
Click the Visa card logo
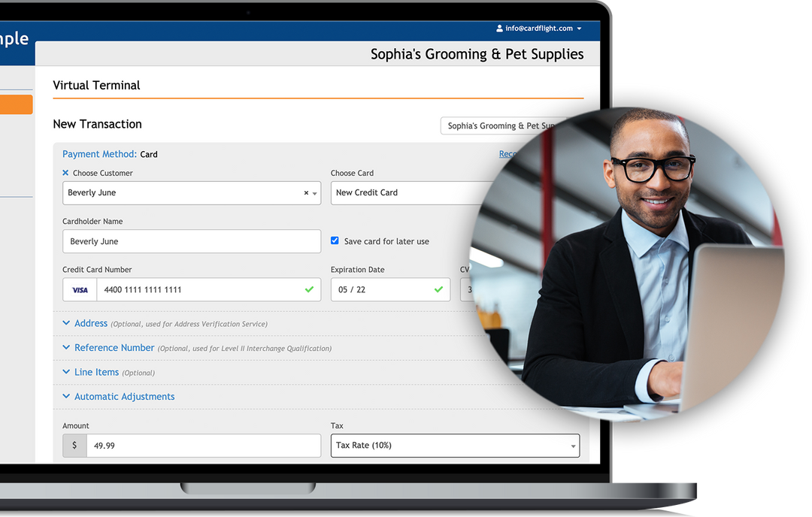[80, 290]
